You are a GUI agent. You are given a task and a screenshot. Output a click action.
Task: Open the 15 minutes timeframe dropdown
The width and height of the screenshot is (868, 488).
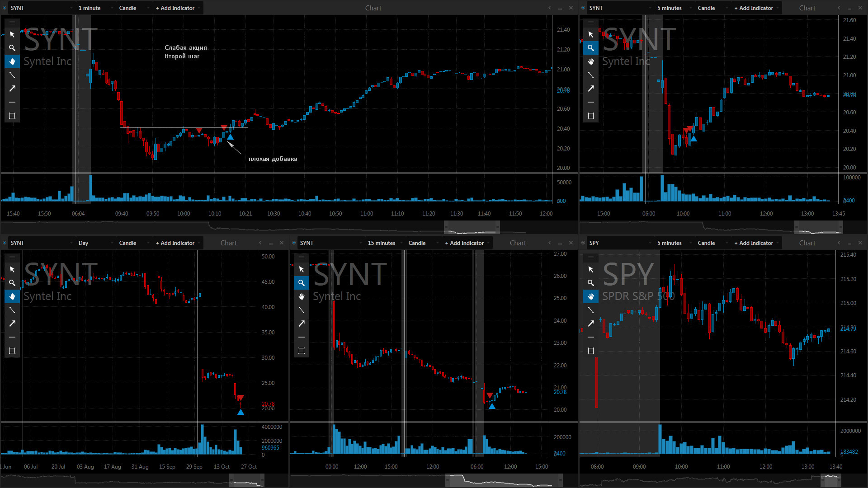pyautogui.click(x=385, y=243)
